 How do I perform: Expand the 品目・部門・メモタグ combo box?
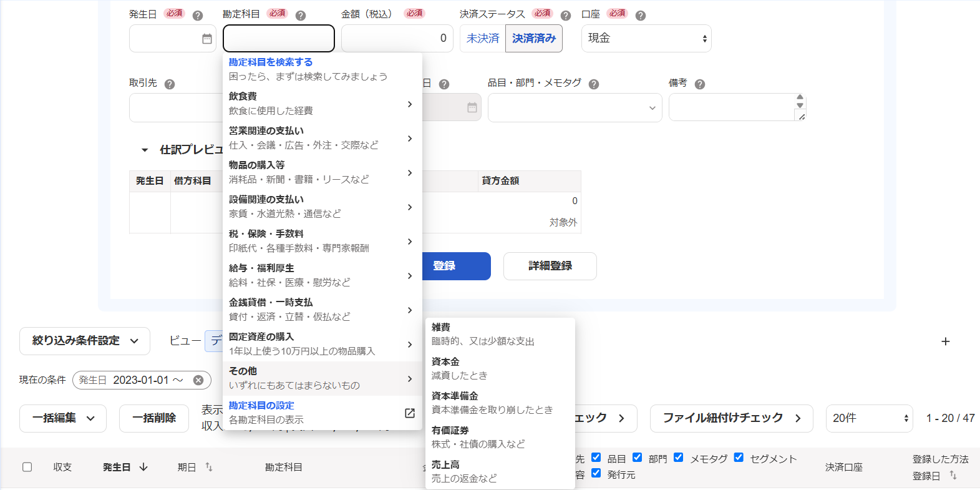click(x=575, y=108)
